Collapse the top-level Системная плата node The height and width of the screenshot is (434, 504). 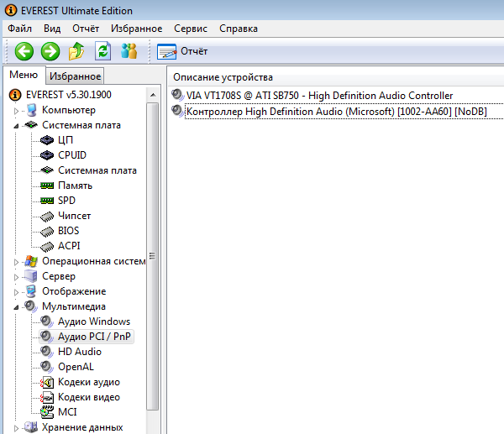tap(16, 126)
